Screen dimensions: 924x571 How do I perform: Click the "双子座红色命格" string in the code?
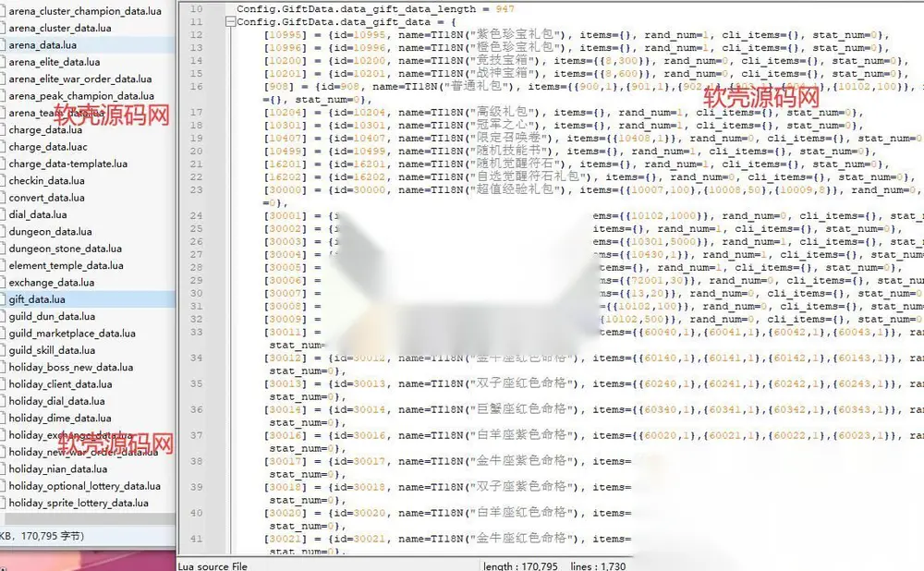click(521, 383)
